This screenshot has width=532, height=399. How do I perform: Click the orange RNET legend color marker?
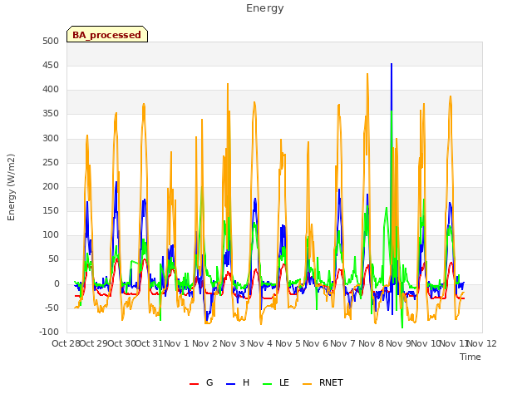click(x=307, y=384)
